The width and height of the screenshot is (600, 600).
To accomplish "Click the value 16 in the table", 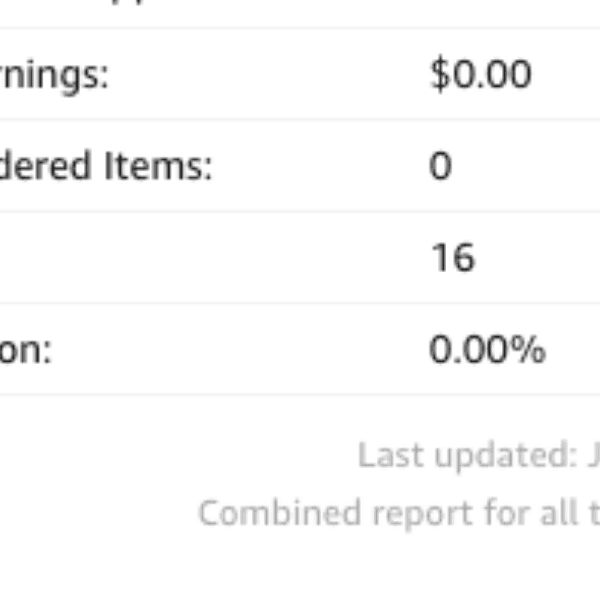I will tap(452, 258).
